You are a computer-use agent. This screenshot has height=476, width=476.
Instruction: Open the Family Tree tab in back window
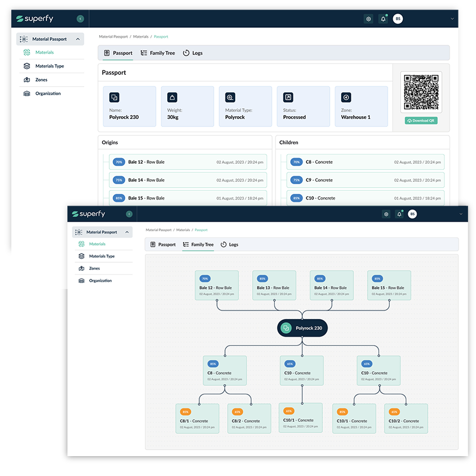pyautogui.click(x=158, y=53)
